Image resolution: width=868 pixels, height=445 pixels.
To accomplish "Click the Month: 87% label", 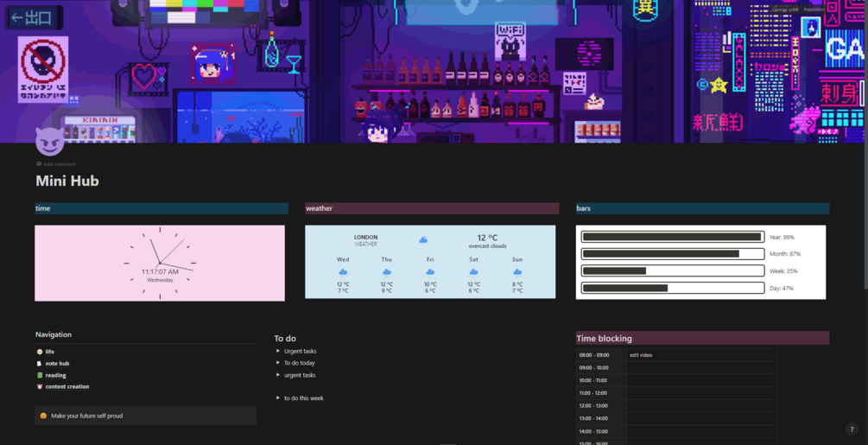I will pyautogui.click(x=785, y=254).
